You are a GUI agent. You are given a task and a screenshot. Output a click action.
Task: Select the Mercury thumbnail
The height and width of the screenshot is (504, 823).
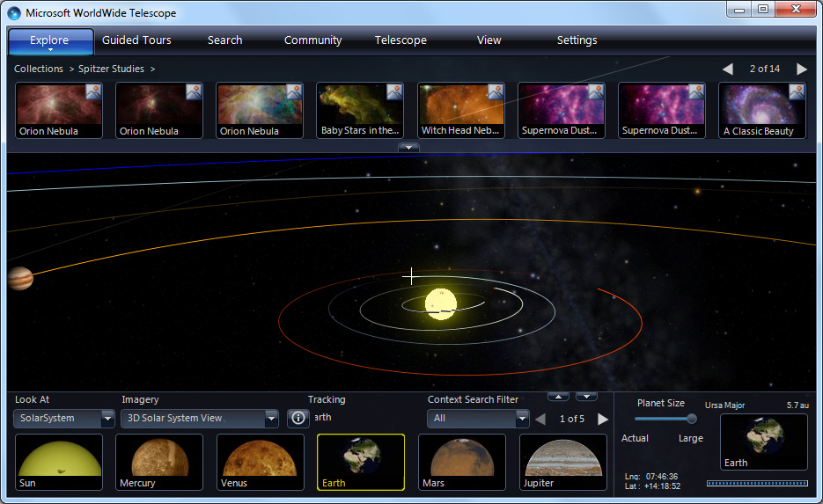point(159,462)
